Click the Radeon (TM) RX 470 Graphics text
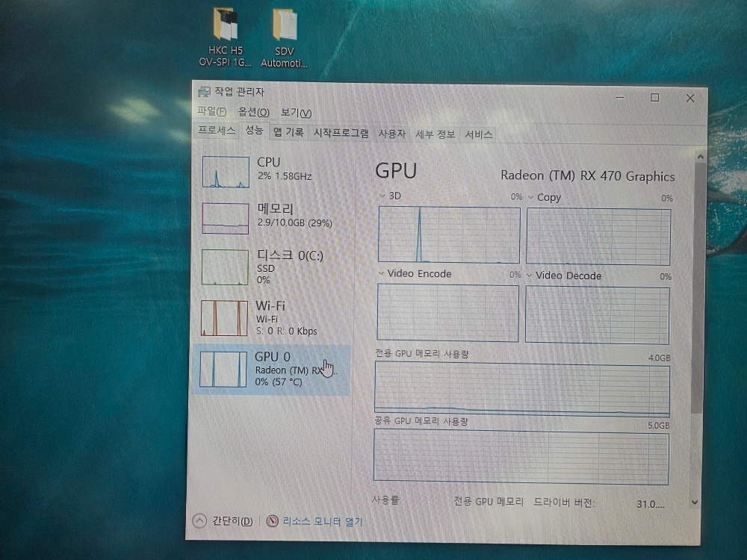The width and height of the screenshot is (747, 560). 588,175
